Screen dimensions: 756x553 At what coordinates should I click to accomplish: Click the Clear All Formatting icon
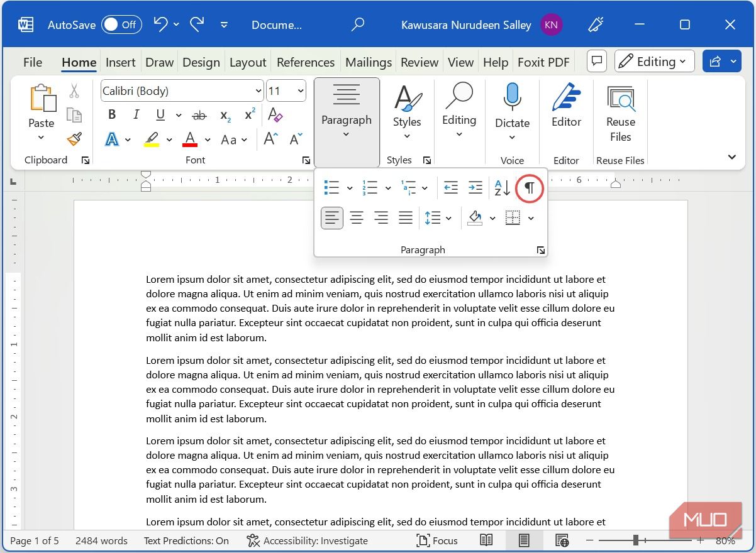pos(275,115)
